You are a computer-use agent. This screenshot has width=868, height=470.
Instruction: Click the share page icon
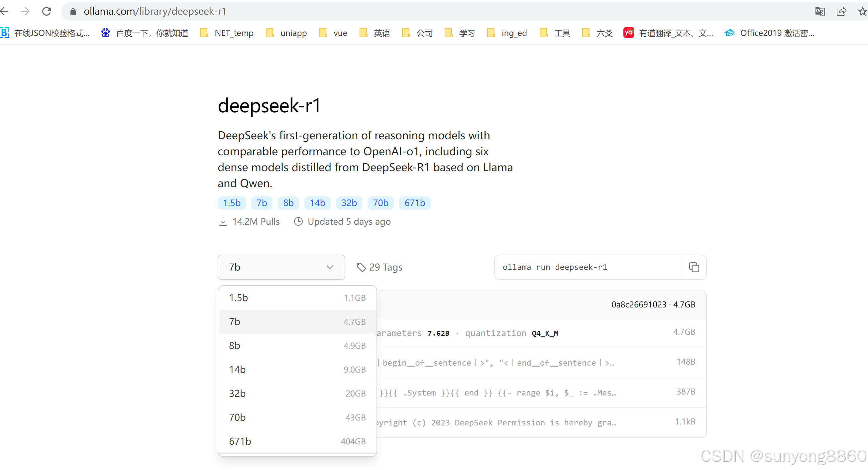(x=841, y=11)
